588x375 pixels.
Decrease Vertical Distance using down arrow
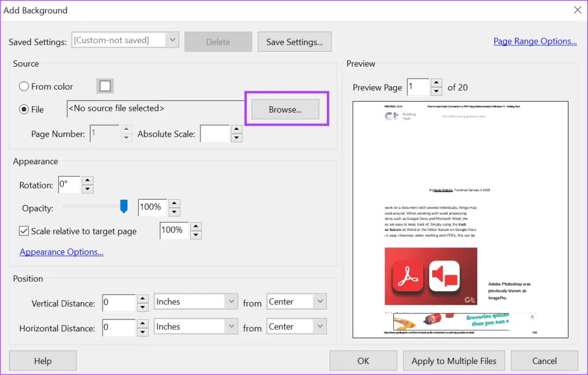point(143,307)
